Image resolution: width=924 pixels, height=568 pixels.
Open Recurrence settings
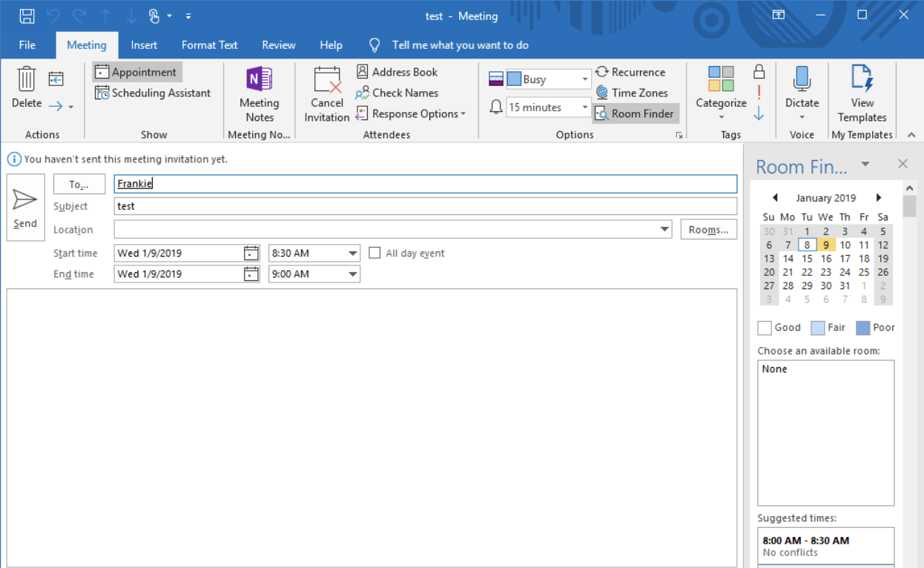click(630, 72)
